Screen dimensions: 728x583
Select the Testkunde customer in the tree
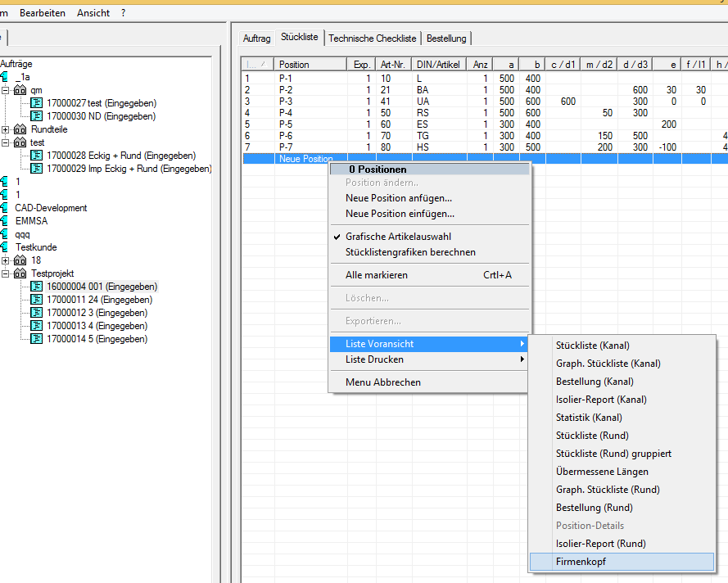pos(36,247)
